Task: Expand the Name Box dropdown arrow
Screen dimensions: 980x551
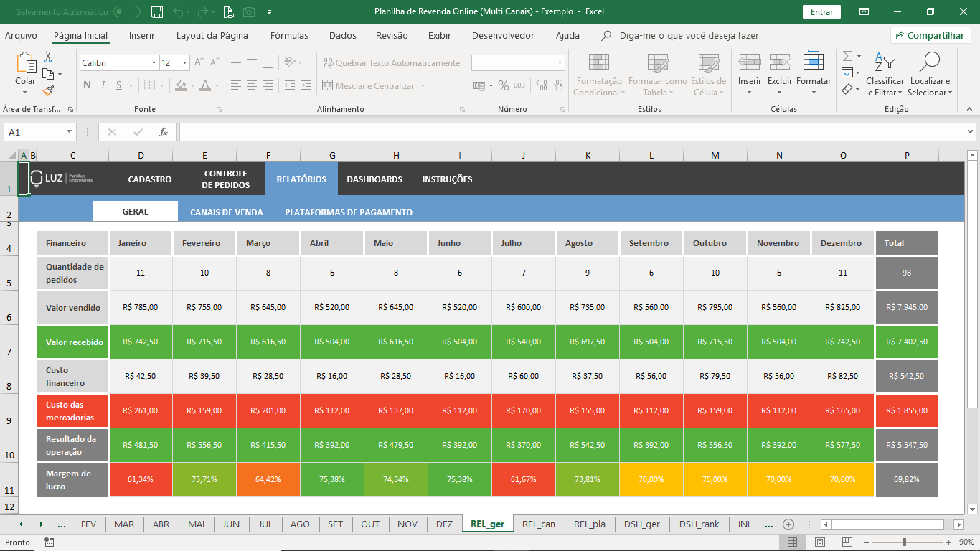Action: click(x=69, y=132)
